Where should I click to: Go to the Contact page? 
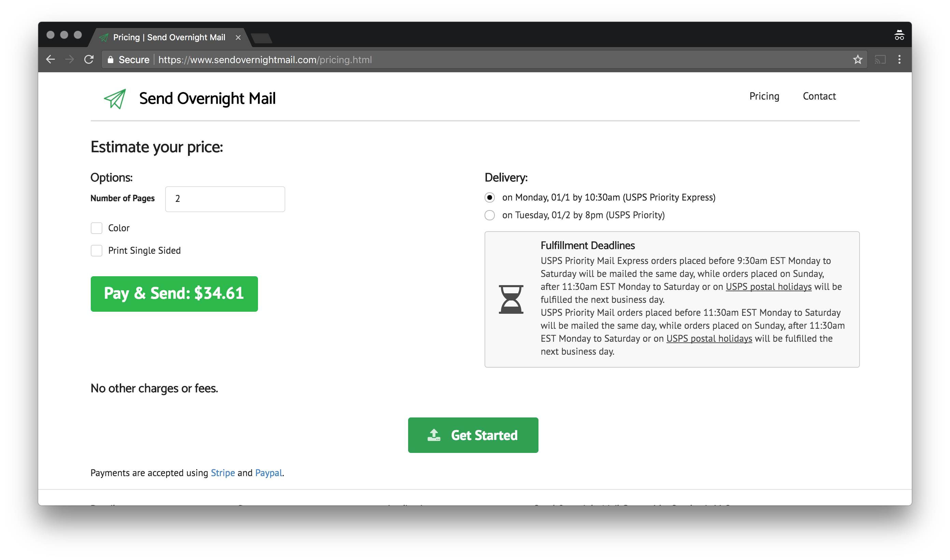(819, 96)
